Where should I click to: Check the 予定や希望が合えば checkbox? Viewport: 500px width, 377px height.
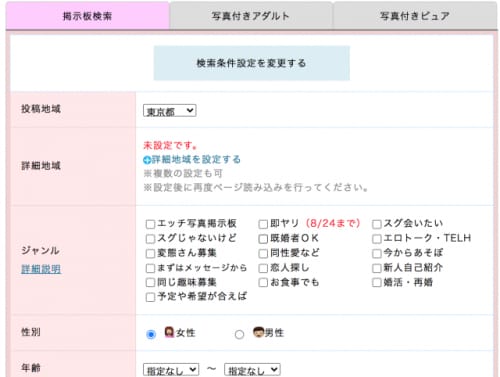(x=150, y=297)
